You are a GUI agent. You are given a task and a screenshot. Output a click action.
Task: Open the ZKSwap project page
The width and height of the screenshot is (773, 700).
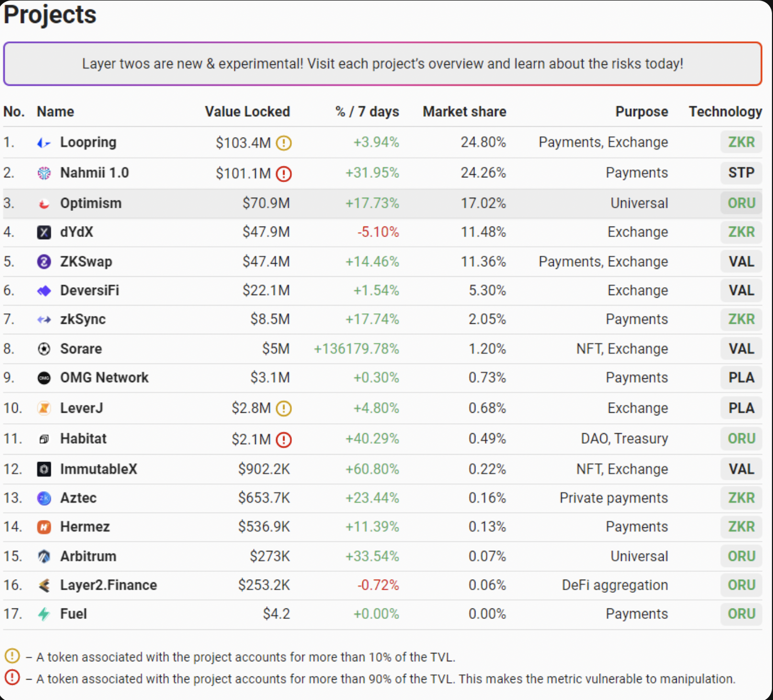tap(86, 262)
